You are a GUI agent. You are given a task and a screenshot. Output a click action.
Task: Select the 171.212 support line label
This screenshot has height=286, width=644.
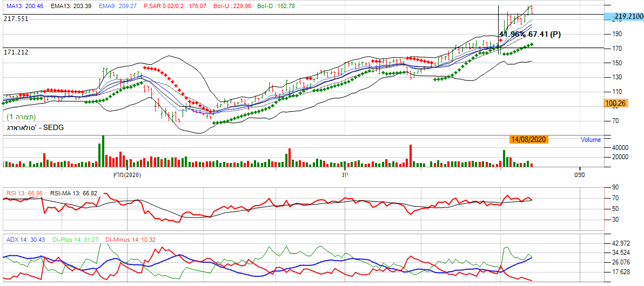click(x=16, y=52)
